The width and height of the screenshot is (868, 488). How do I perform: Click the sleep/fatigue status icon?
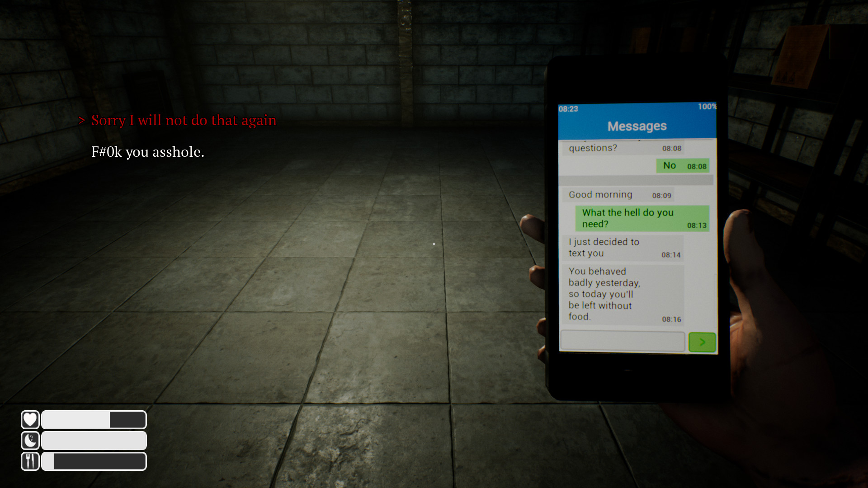pyautogui.click(x=30, y=440)
